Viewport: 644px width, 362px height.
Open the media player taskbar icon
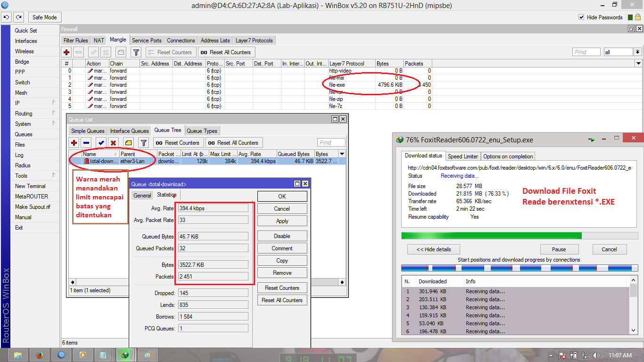(x=83, y=355)
